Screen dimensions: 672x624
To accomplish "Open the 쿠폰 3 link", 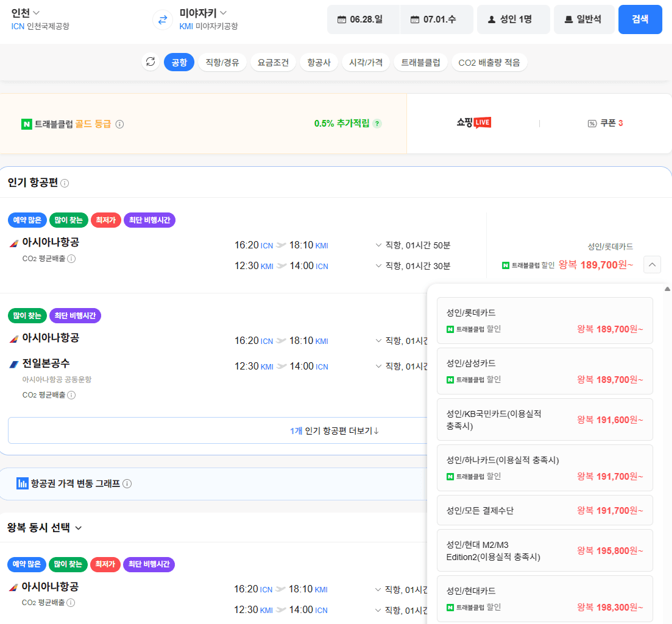I will point(605,124).
